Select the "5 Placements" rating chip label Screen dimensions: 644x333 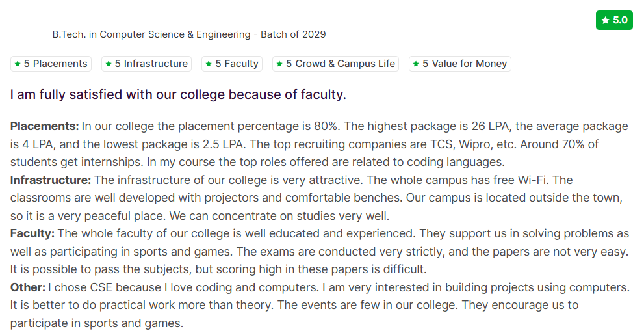(x=55, y=64)
